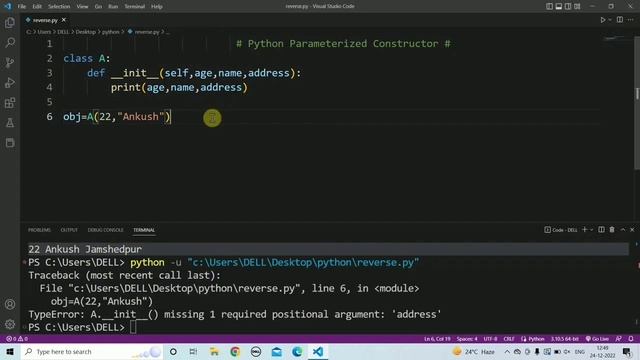Close the terminal panel
Image resolution: width=640 pixels, height=360 pixels.
tap(632, 230)
